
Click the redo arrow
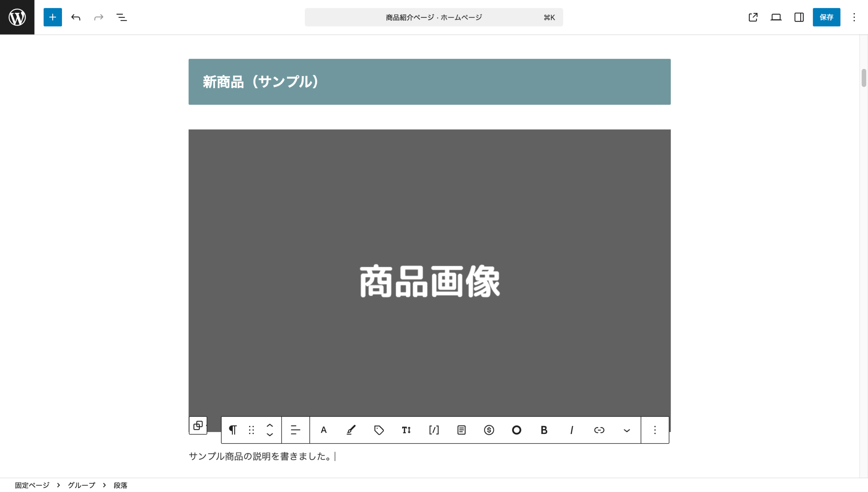pos(99,17)
